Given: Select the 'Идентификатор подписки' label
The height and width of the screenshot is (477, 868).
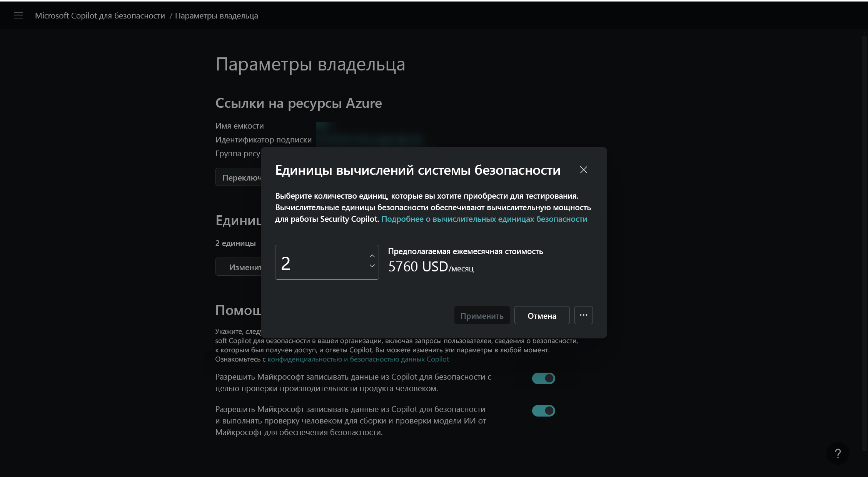Looking at the screenshot, I should coord(264,140).
